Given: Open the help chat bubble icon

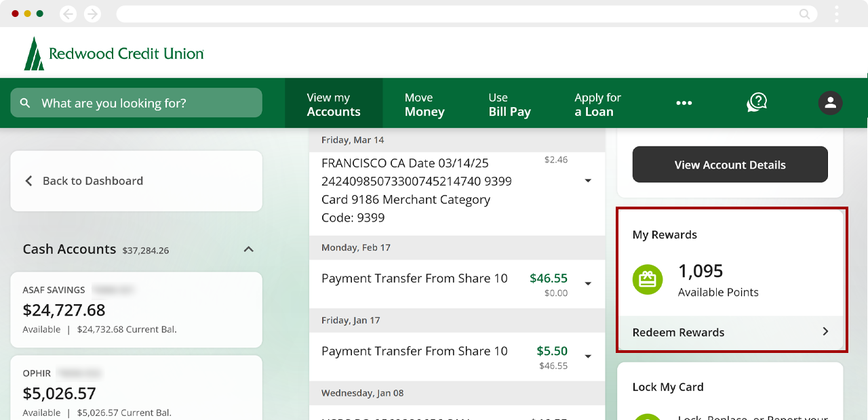Looking at the screenshot, I should point(757,103).
